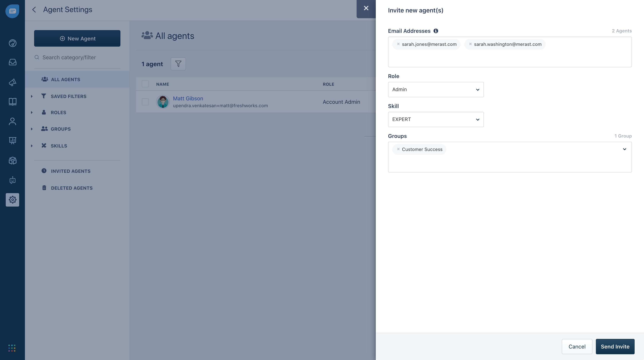Open DELETED AGENTS list
644x360 pixels.
click(x=72, y=188)
